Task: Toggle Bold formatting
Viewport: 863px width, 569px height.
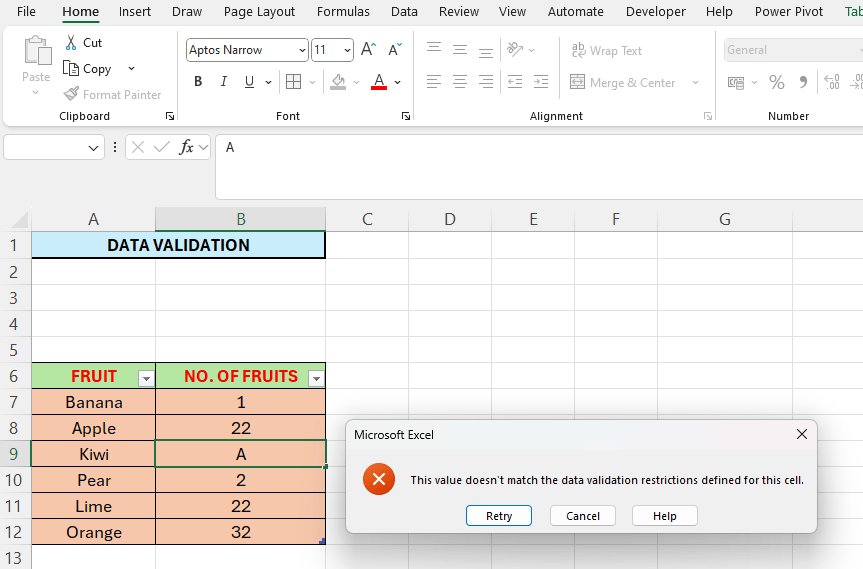Action: pos(198,82)
